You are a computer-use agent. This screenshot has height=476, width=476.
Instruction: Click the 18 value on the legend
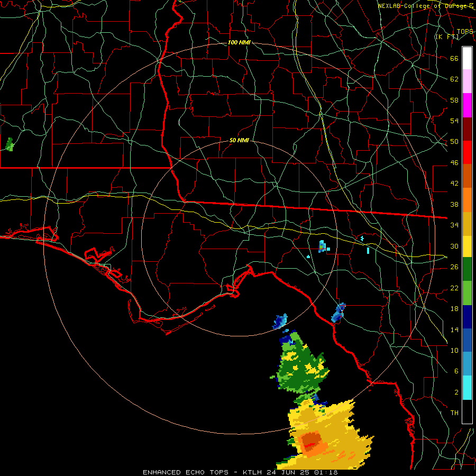(x=454, y=309)
